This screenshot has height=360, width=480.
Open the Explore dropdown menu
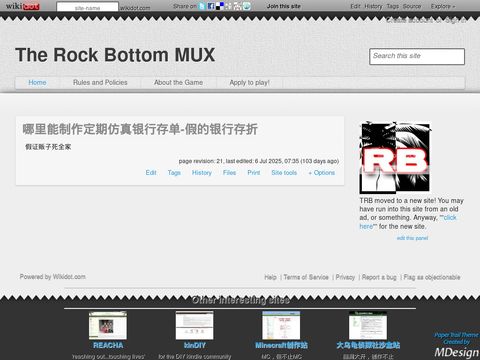pos(443,6)
